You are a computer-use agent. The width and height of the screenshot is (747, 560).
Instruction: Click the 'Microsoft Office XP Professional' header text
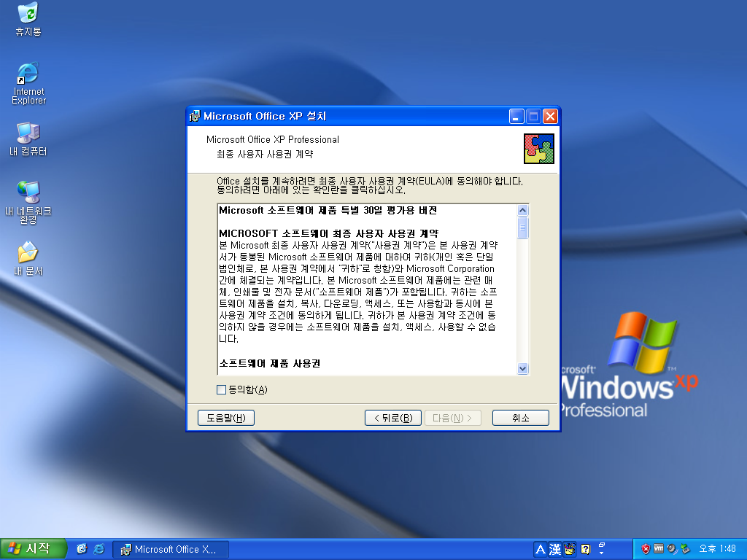[273, 139]
